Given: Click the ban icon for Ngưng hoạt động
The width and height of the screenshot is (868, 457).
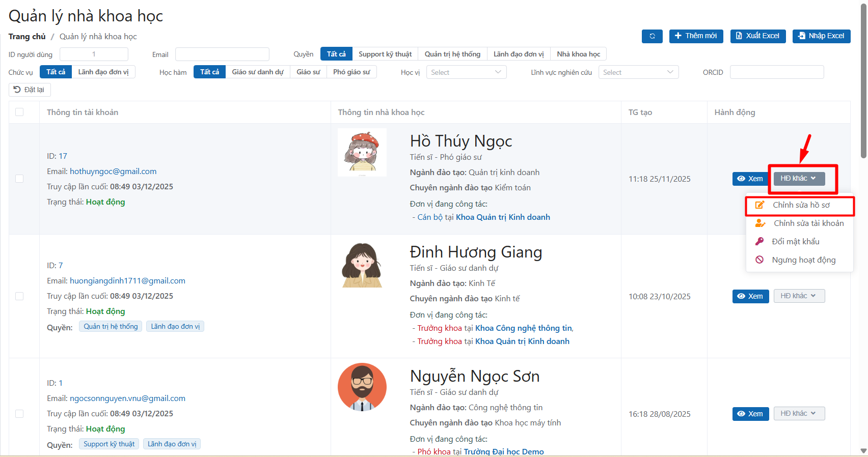Looking at the screenshot, I should tap(759, 260).
